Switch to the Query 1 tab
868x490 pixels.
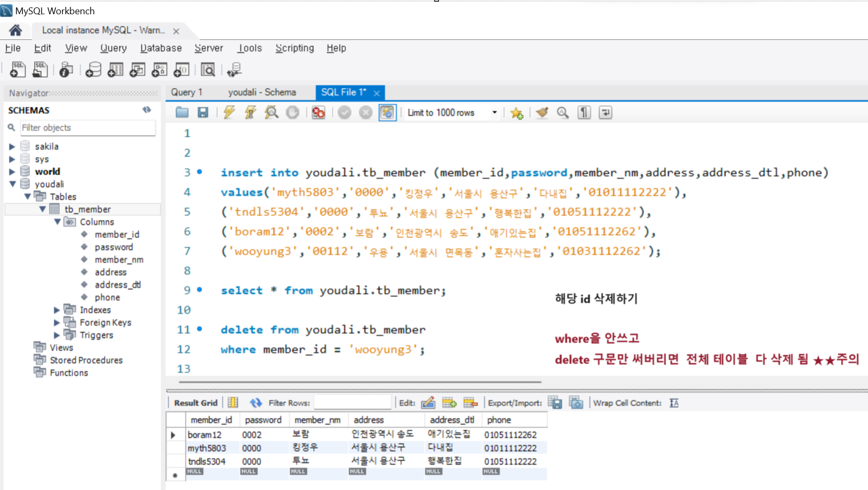[187, 92]
